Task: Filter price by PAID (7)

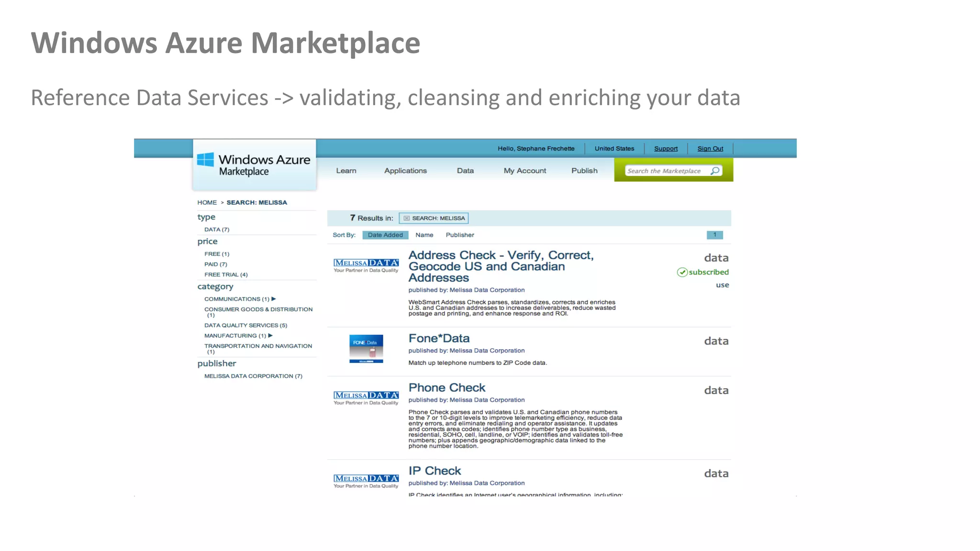Action: tap(216, 264)
